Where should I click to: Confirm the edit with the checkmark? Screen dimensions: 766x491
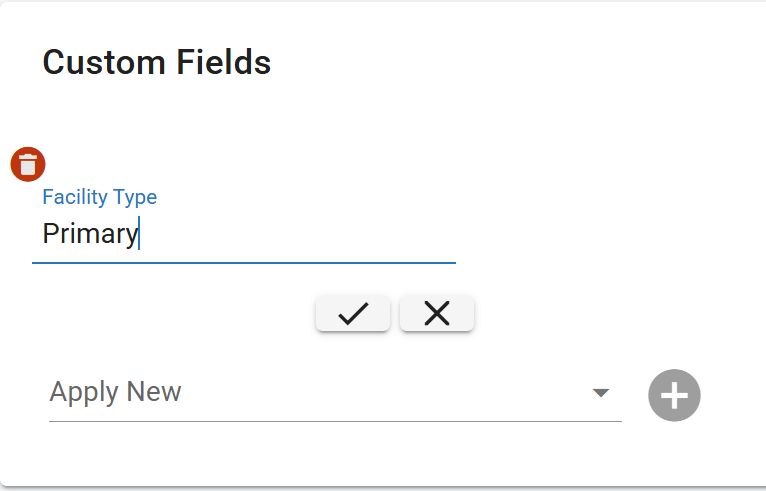point(352,313)
